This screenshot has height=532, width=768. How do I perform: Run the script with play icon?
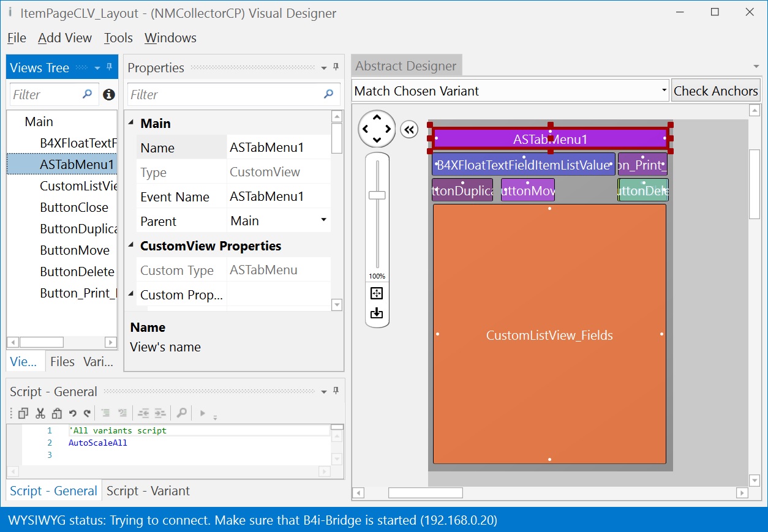202,413
